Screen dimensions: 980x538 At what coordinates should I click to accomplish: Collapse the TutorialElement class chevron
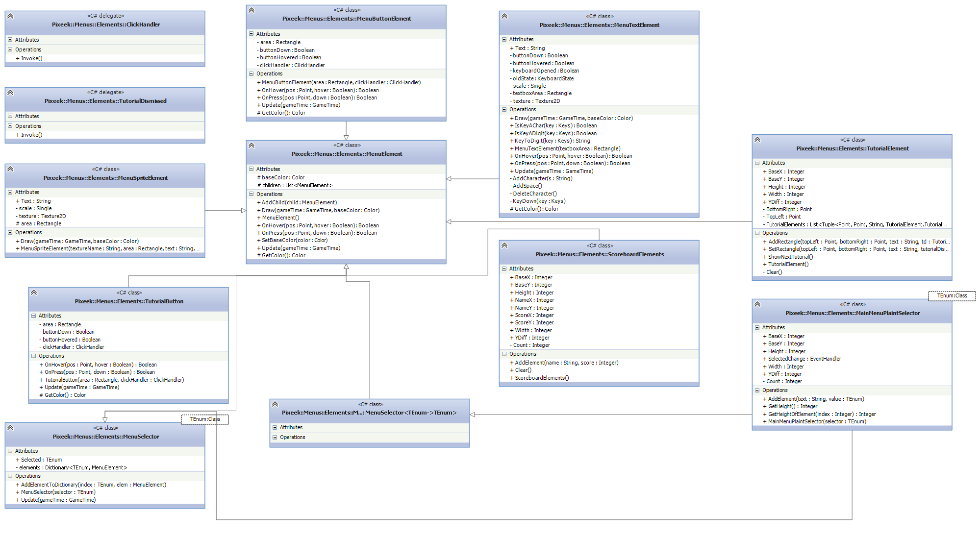pyautogui.click(x=757, y=140)
